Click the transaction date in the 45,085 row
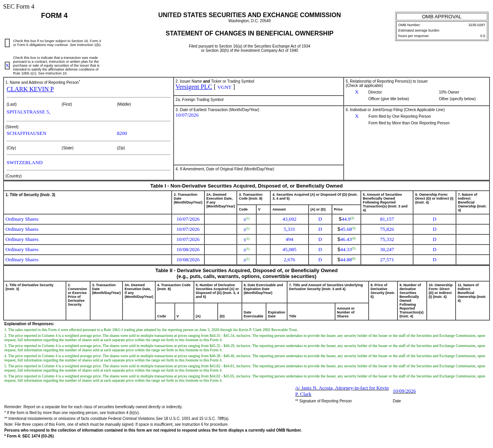This screenshot has height=448, width=493. (x=188, y=250)
